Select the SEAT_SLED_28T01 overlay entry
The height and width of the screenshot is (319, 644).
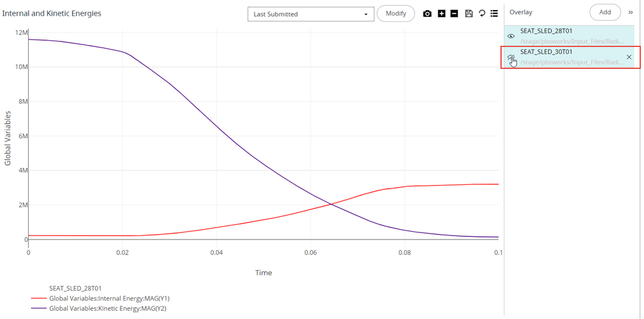(x=546, y=31)
